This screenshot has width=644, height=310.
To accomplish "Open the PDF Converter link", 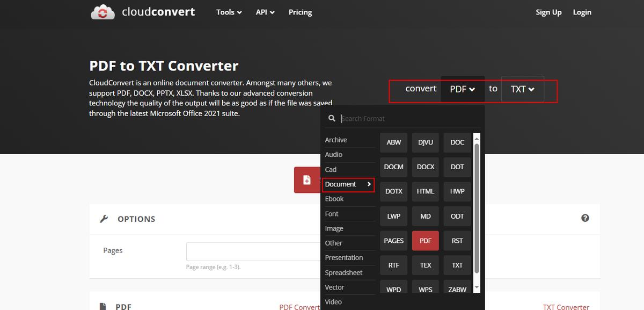I will (x=299, y=307).
